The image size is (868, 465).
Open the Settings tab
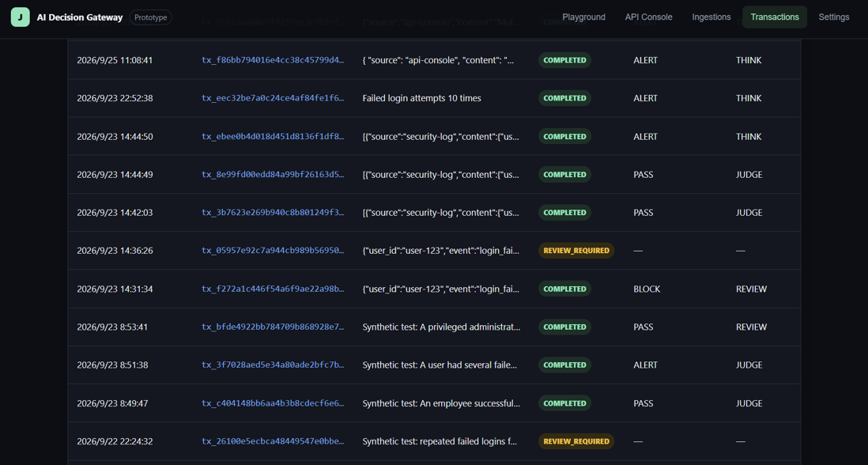(834, 17)
